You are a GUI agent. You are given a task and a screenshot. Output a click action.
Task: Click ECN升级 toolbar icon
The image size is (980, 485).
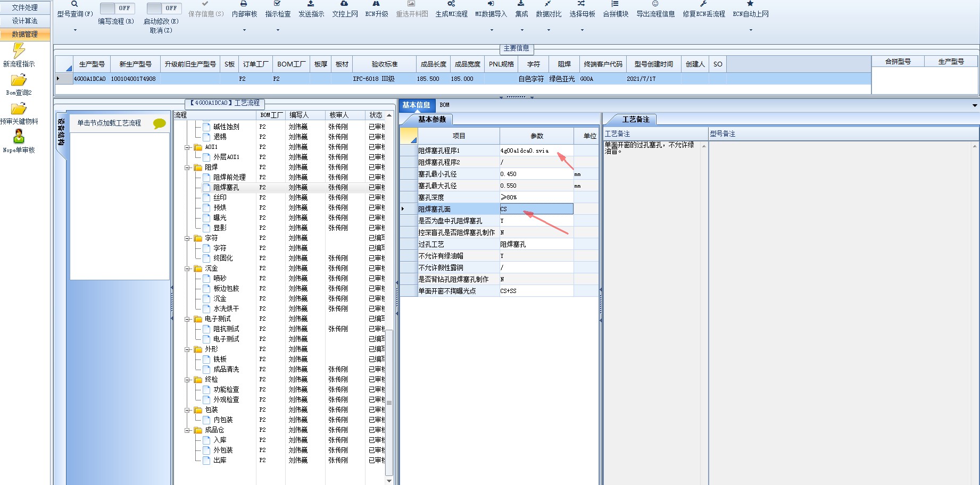(x=376, y=4)
